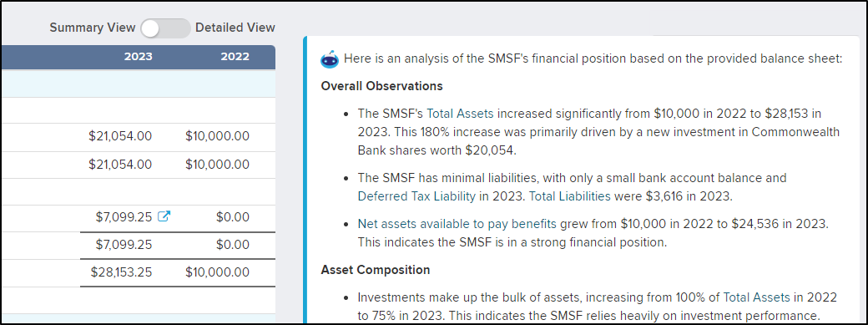Click the Detailed View label

[x=235, y=28]
